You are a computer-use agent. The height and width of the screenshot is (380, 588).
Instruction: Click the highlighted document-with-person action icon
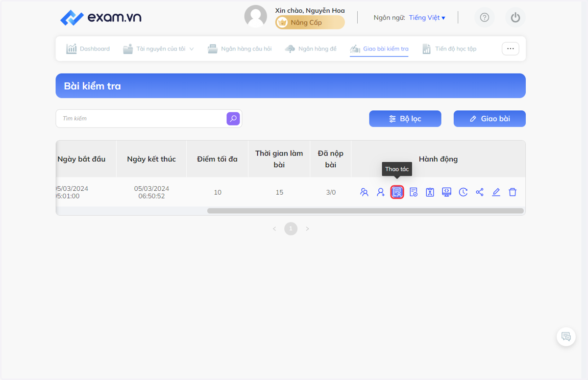(397, 192)
